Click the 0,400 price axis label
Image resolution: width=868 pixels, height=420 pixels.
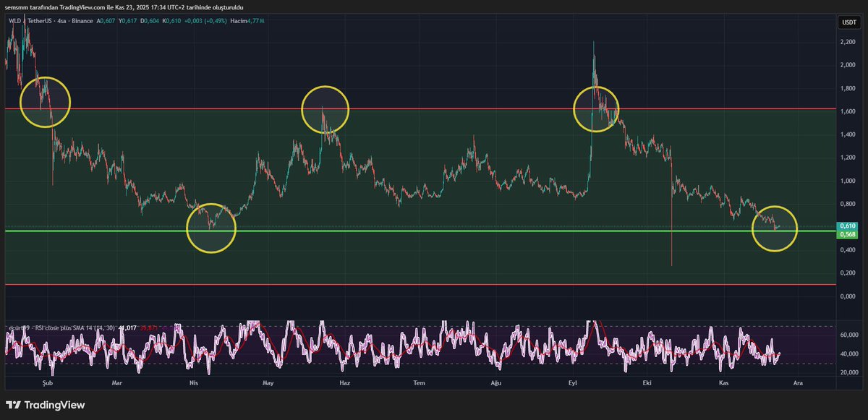pos(848,250)
